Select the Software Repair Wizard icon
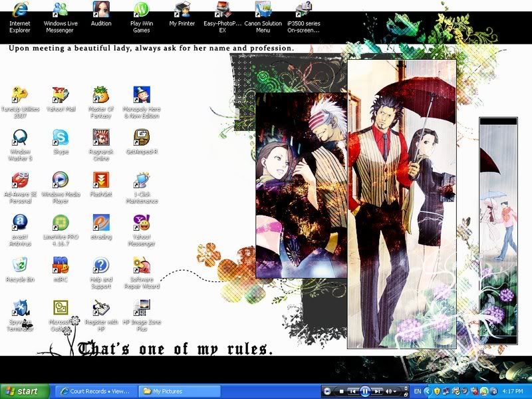The height and width of the screenshot is (399, 532). (x=142, y=273)
